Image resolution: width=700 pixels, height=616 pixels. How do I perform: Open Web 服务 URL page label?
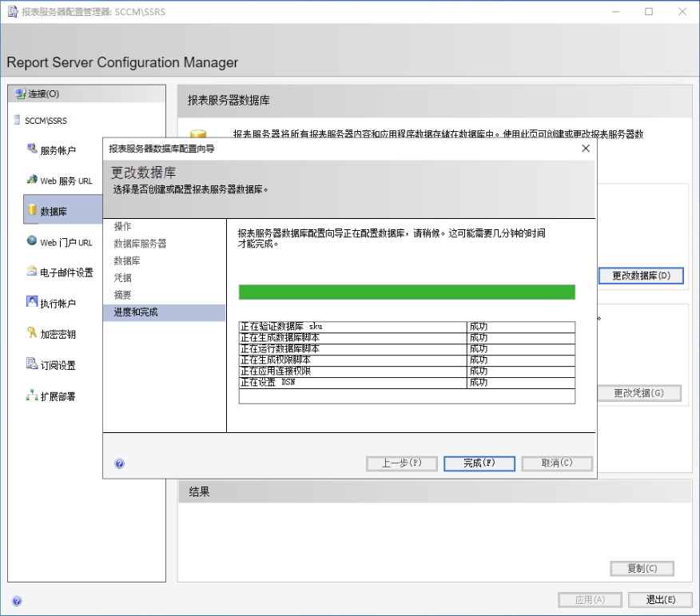pos(66,181)
